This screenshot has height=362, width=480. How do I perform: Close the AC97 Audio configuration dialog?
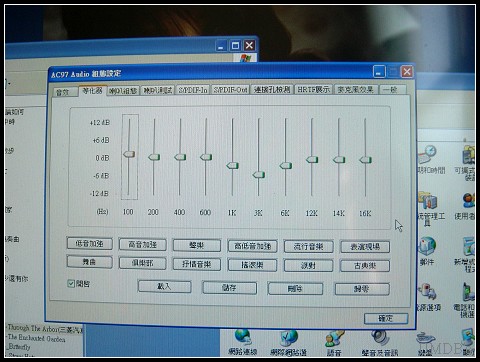click(x=407, y=71)
